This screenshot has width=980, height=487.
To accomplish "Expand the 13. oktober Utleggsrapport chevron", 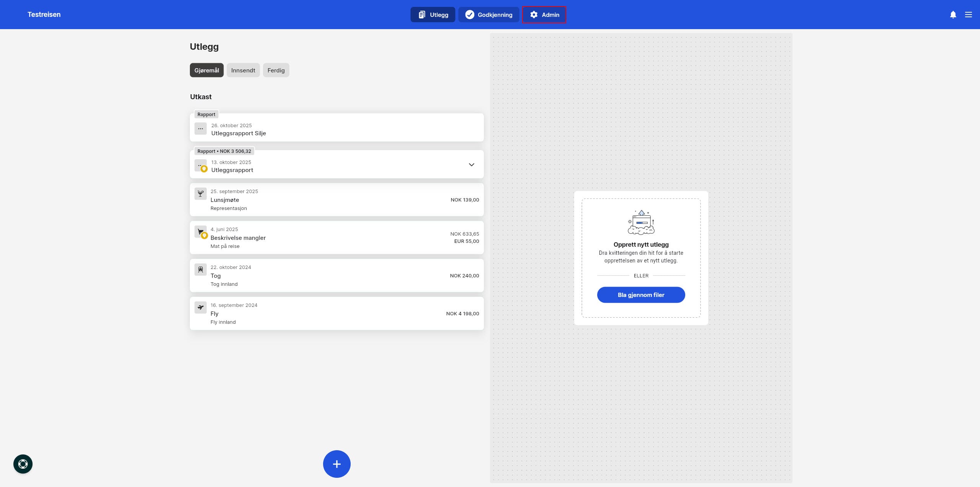I will click(471, 165).
